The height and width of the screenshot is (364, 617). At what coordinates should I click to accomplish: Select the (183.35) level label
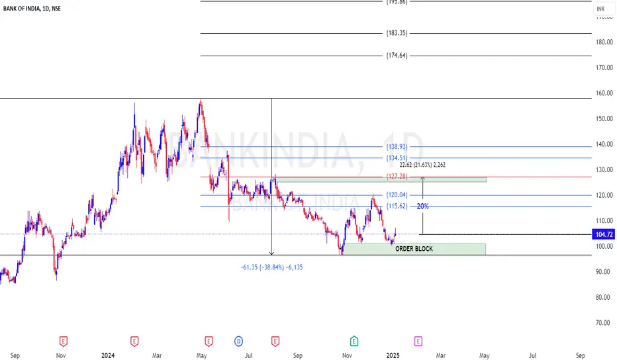coord(397,33)
